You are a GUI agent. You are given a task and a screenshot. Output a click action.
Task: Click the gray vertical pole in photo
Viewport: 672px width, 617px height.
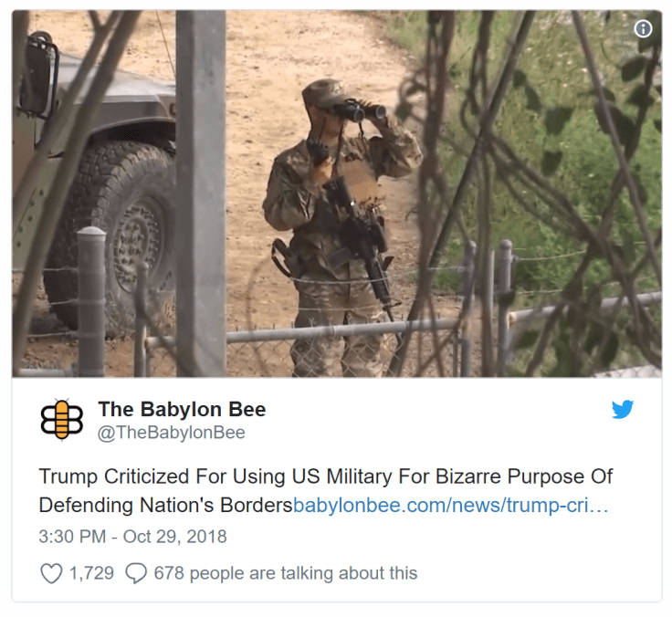coord(201,193)
